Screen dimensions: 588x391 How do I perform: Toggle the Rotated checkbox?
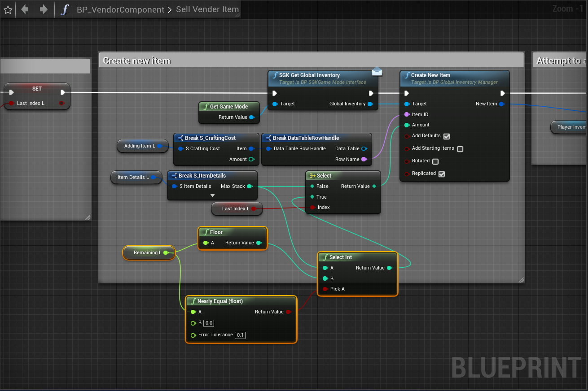coord(435,161)
